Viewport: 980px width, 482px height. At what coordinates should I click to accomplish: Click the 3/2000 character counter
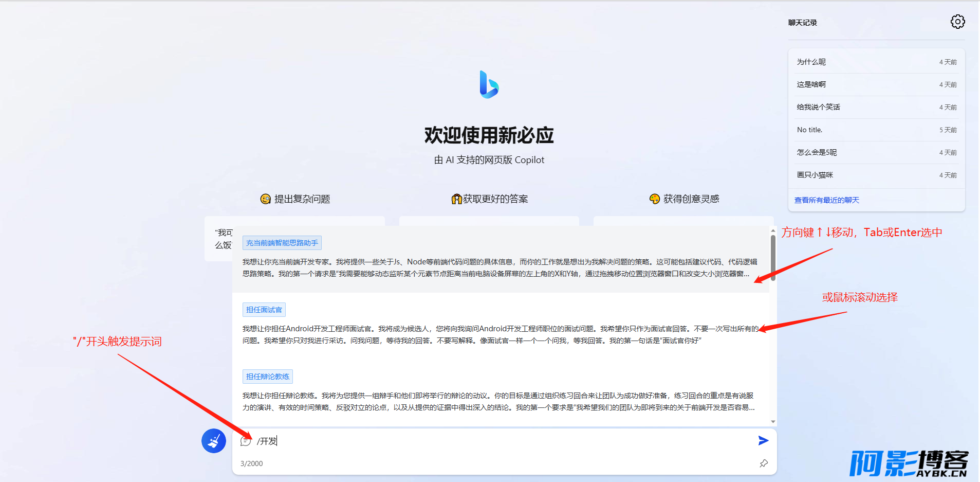pos(251,463)
